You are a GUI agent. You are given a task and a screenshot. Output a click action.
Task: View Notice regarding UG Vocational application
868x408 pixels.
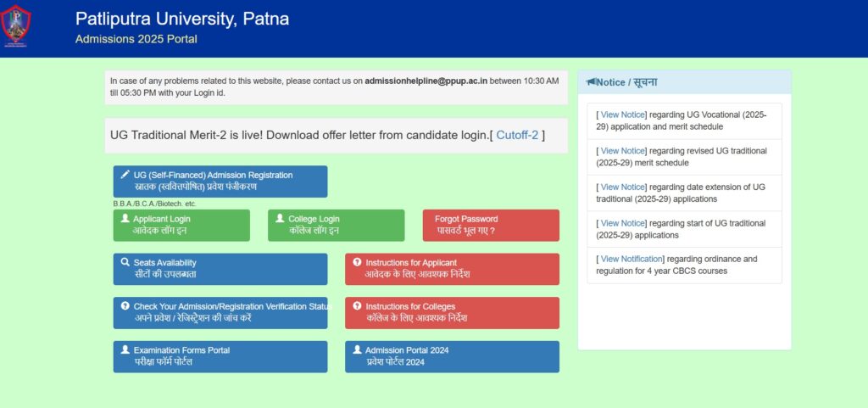[623, 115]
